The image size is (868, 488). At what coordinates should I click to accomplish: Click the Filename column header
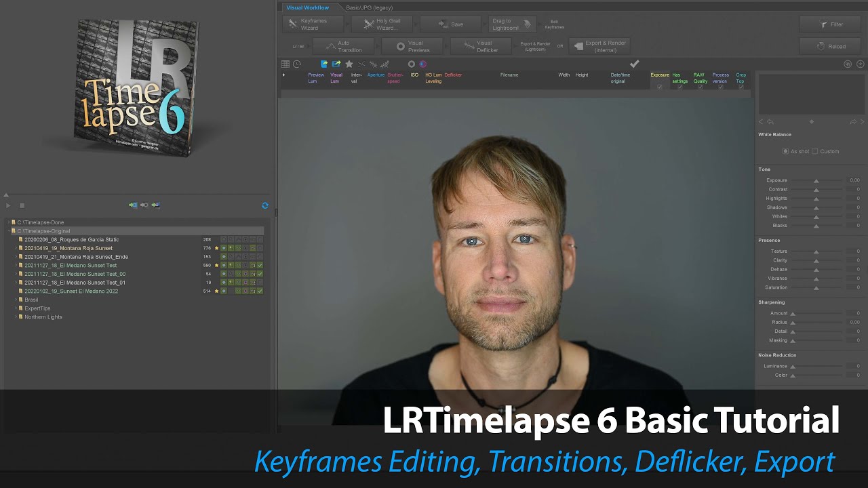click(509, 75)
